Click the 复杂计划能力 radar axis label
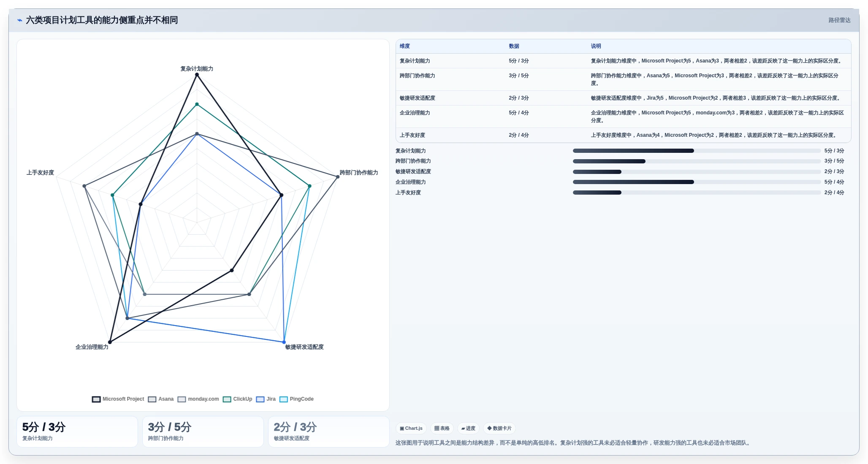Viewport: 868px width, 464px height. point(197,68)
